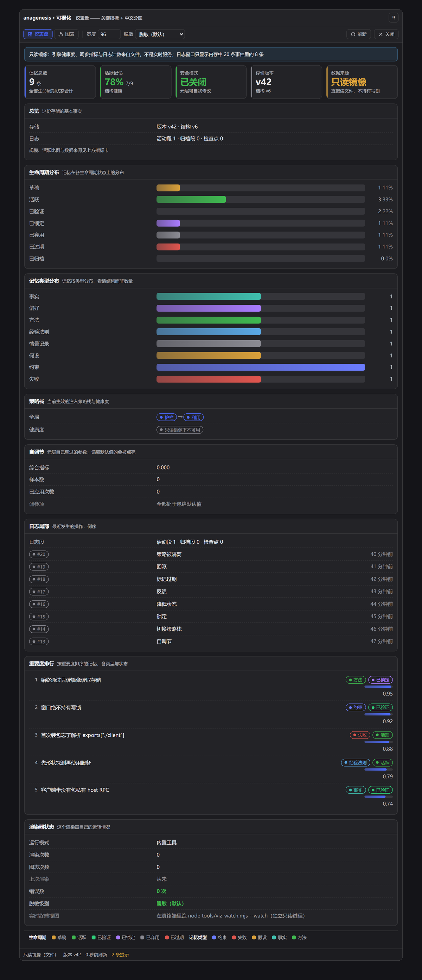Click the 约束 type distribution bar
Image resolution: width=422 pixels, height=980 pixels.
261,367
